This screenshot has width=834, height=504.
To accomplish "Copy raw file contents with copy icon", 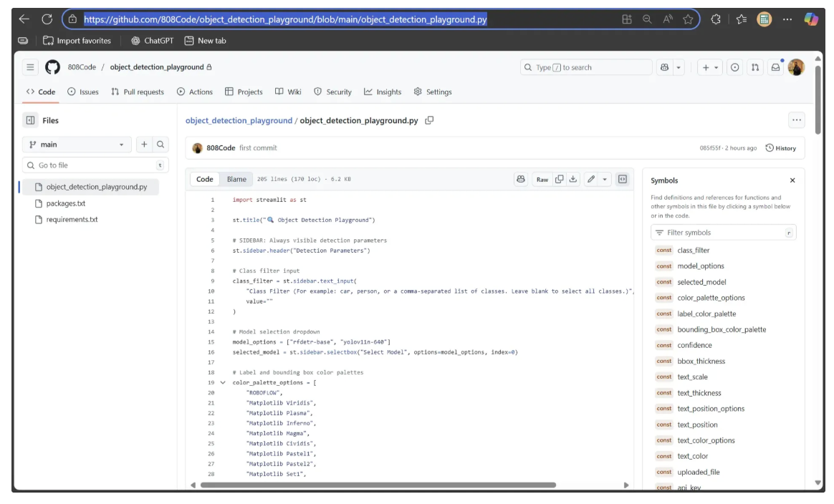I will [560, 180].
